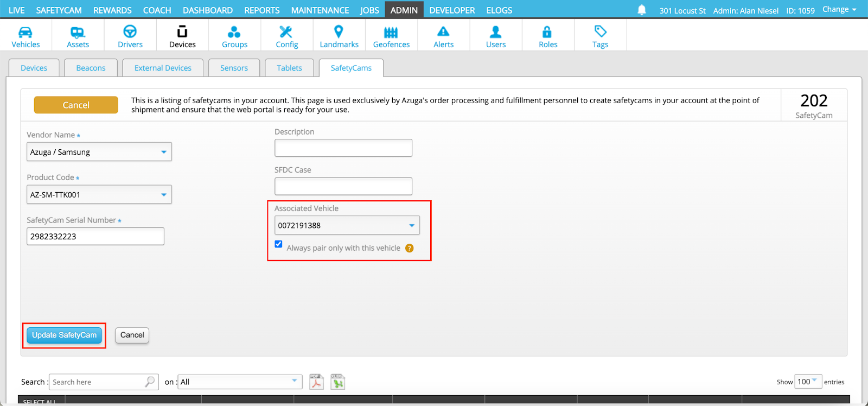Open the COACH menu
Viewport: 868px width, 406px height.
click(157, 10)
